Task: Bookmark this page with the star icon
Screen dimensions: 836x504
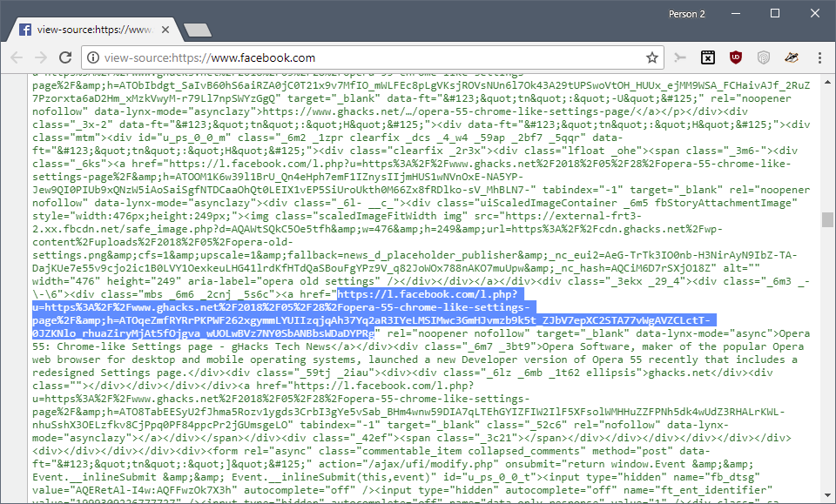Action: [651, 57]
